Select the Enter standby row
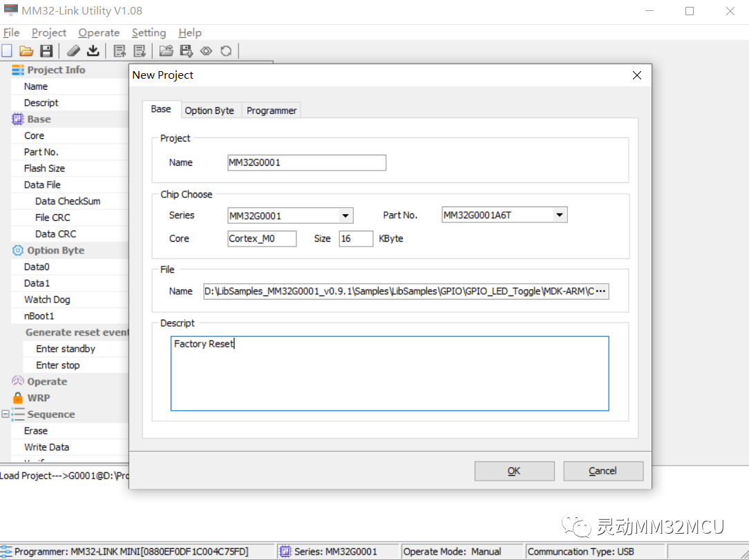This screenshot has width=749, height=560. 76,349
